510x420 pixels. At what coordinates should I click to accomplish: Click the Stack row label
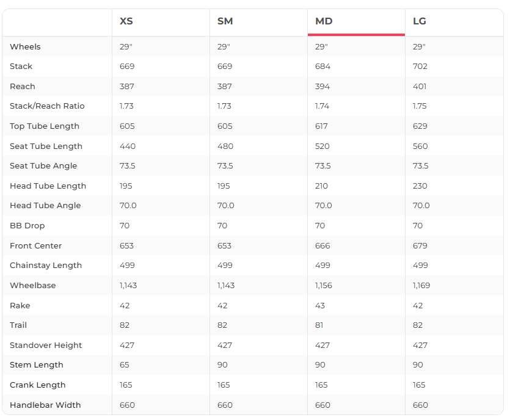(x=21, y=67)
